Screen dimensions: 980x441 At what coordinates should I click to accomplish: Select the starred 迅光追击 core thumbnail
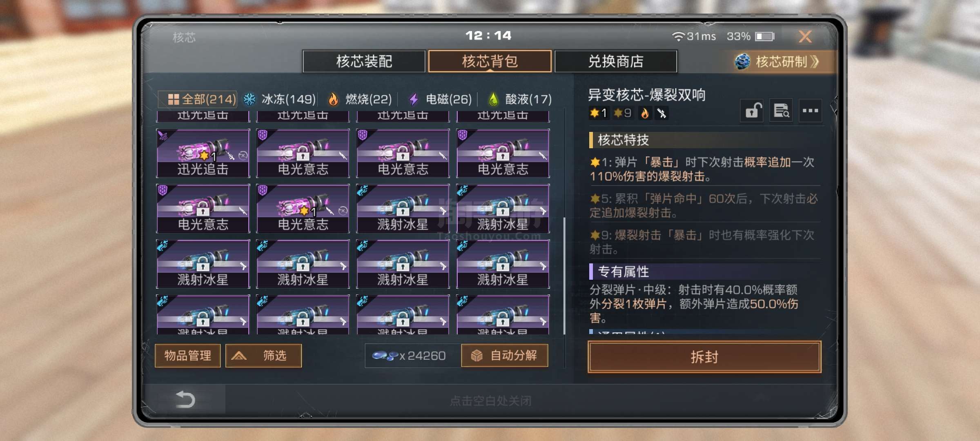point(203,153)
